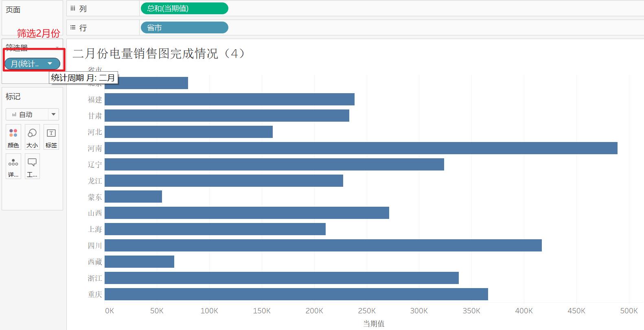
Task: Click the 山西 row label
Action: click(x=95, y=213)
